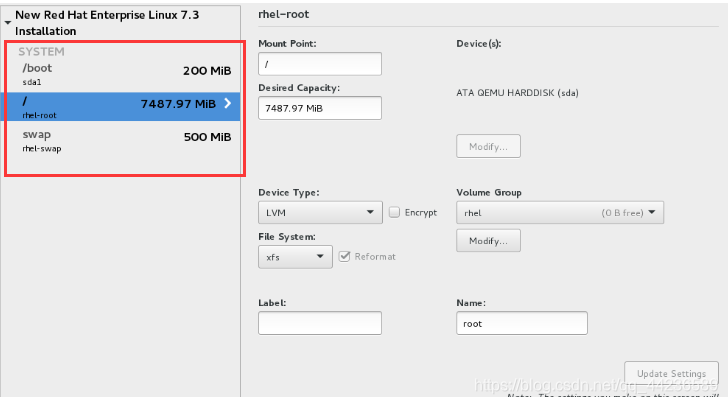Click the Mount Point input field
The image size is (728, 404).
(x=320, y=64)
